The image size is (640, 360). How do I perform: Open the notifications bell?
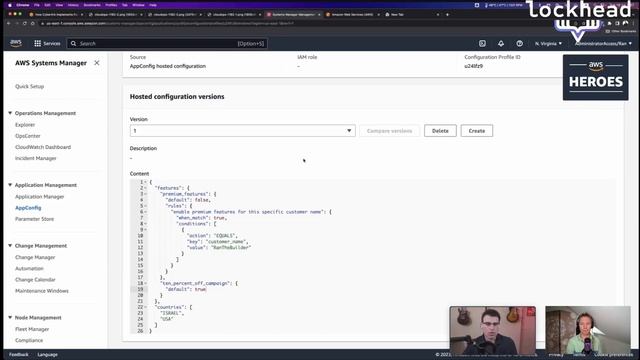[x=501, y=43]
